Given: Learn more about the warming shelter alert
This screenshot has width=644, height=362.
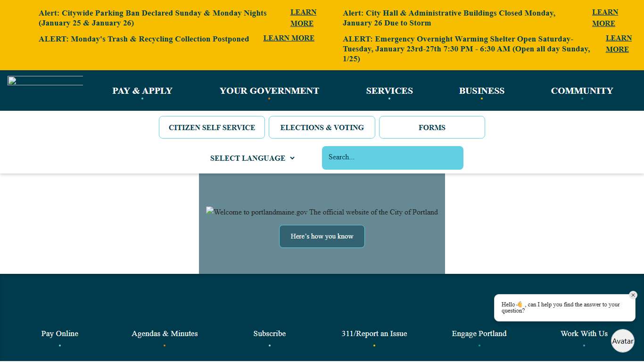Looking at the screenshot, I should coord(618,44).
